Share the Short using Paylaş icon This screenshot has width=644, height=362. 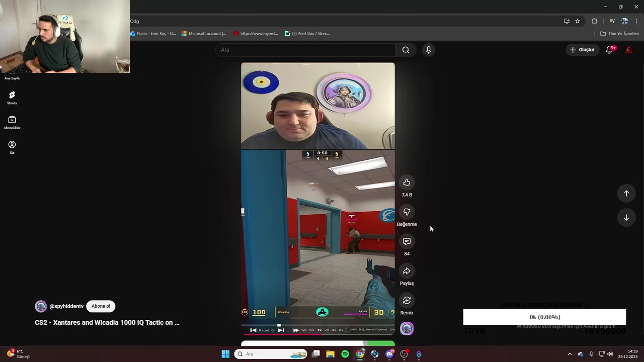click(x=407, y=271)
